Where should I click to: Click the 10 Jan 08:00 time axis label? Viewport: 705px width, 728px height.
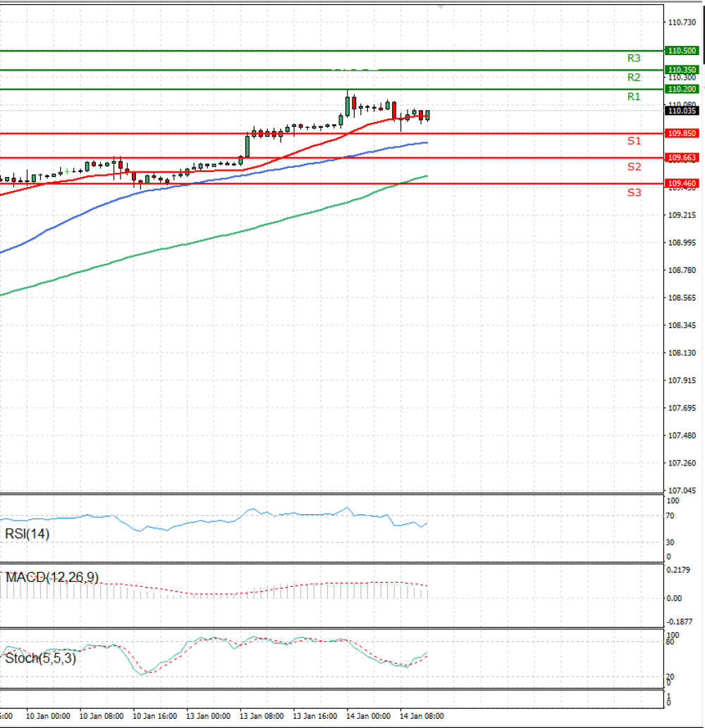tap(102, 716)
